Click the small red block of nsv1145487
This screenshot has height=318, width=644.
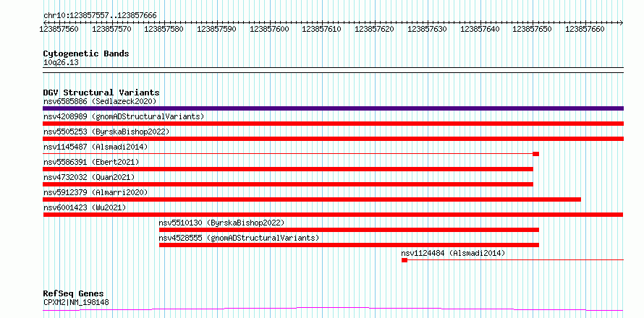[535, 154]
